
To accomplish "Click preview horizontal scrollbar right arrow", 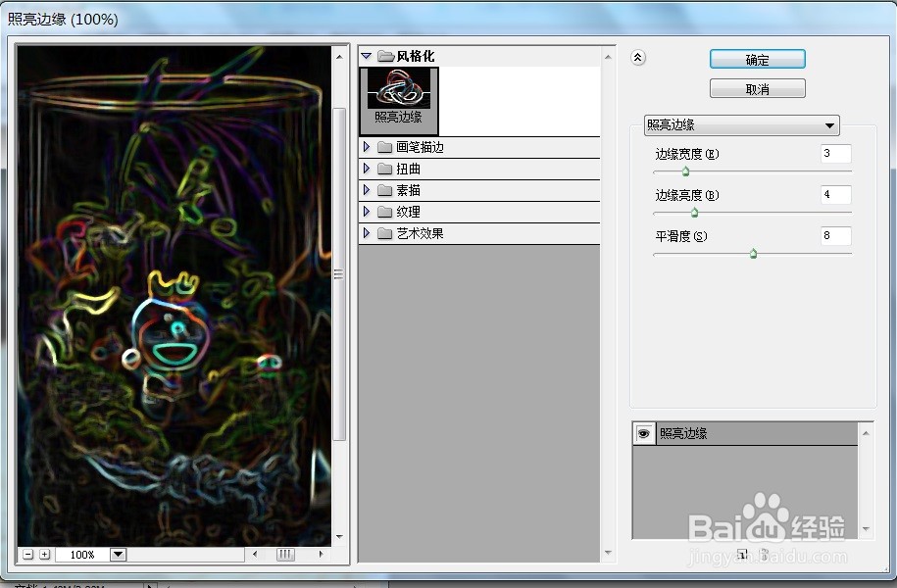I will (321, 554).
